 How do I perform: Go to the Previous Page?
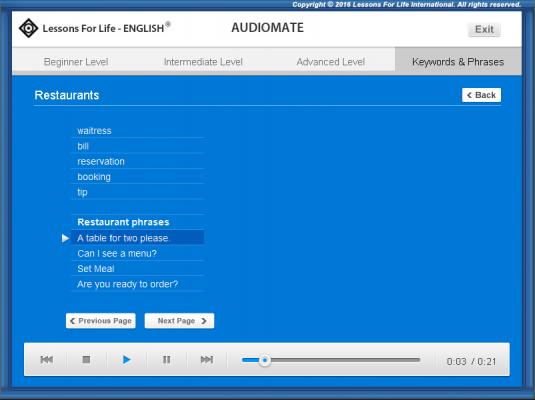tap(101, 321)
